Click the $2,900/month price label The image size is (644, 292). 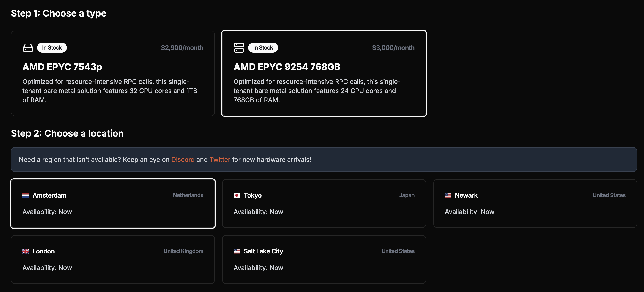coord(182,47)
